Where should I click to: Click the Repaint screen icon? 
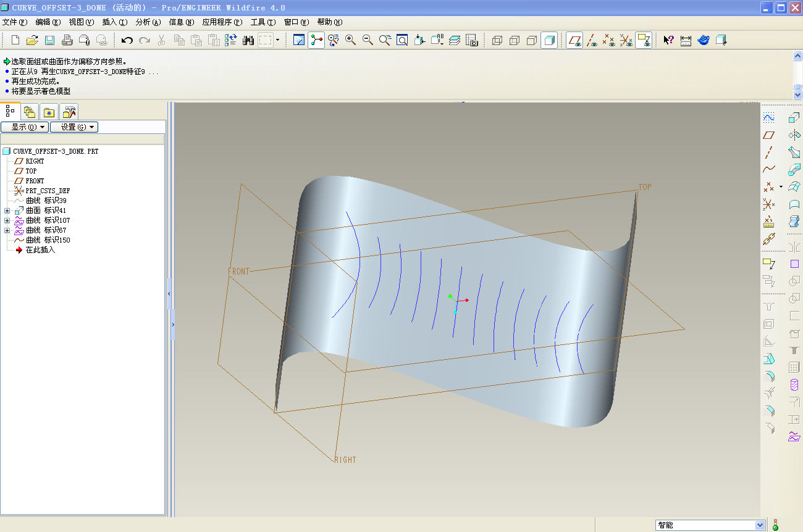(299, 40)
